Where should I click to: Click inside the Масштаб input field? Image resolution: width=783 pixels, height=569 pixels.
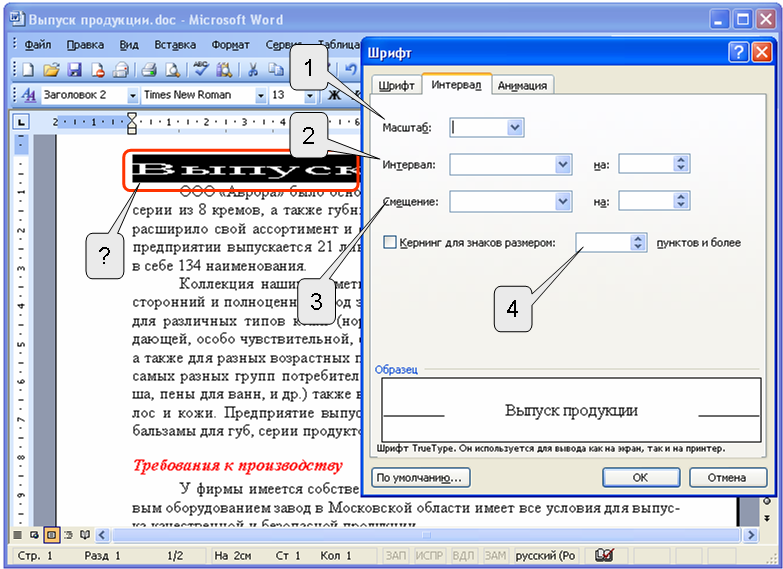point(477,127)
